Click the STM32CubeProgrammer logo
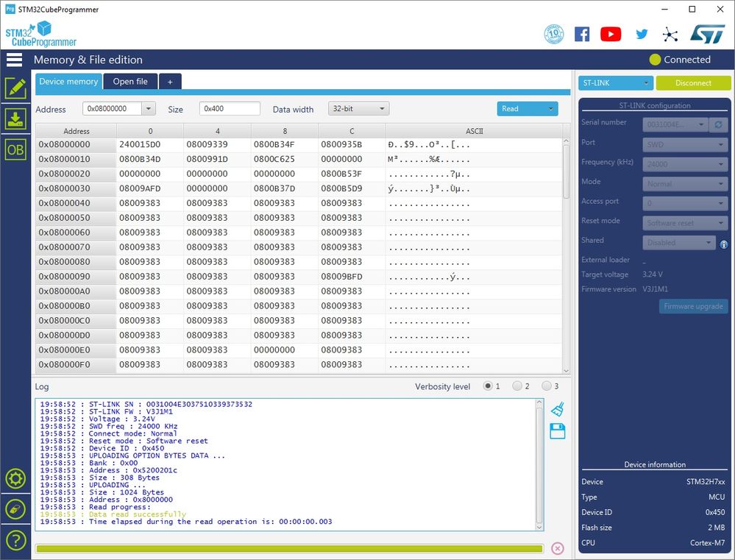This screenshot has width=735, height=560. click(40, 35)
